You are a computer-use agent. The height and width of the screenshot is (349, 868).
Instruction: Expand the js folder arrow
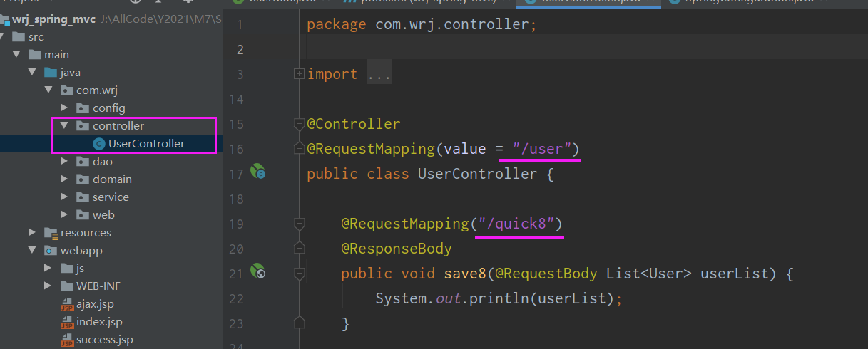pyautogui.click(x=48, y=269)
